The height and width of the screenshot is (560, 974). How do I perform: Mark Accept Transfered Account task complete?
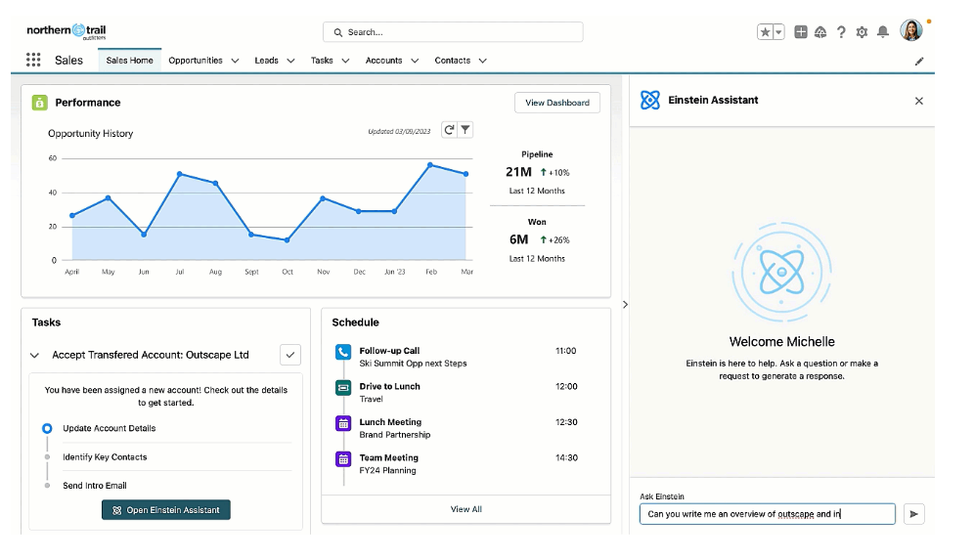point(290,355)
